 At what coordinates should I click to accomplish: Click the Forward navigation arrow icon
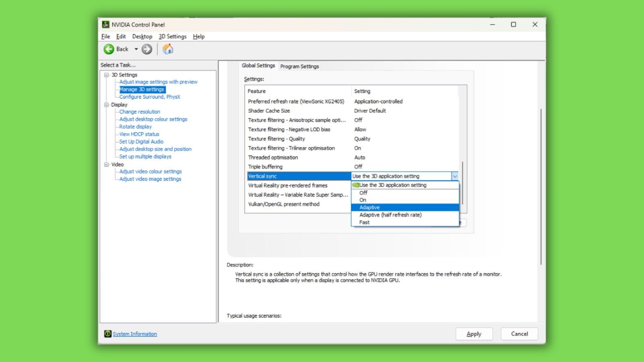(147, 49)
